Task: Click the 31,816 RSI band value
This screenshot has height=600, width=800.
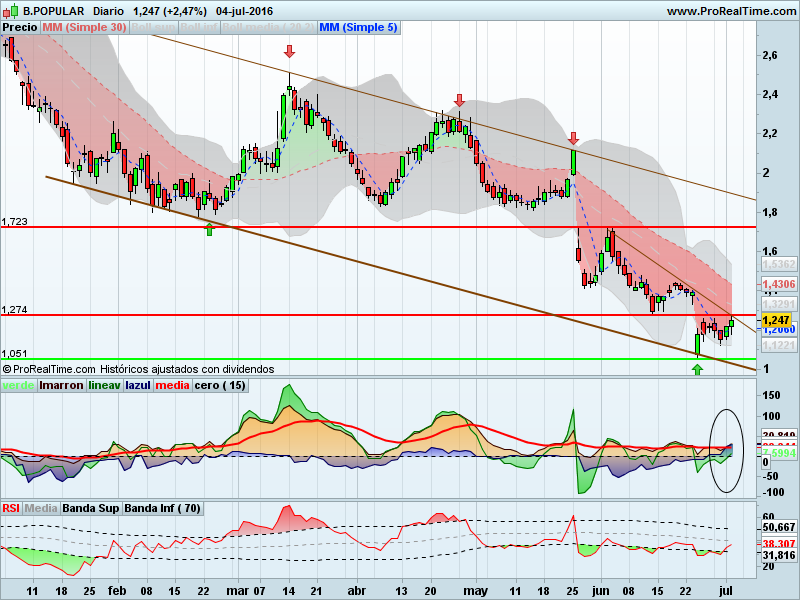Action: tap(779, 555)
